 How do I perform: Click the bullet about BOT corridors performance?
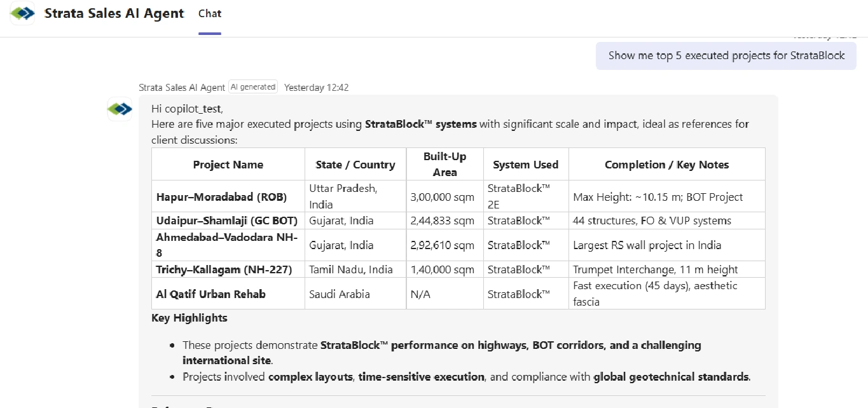(441, 353)
